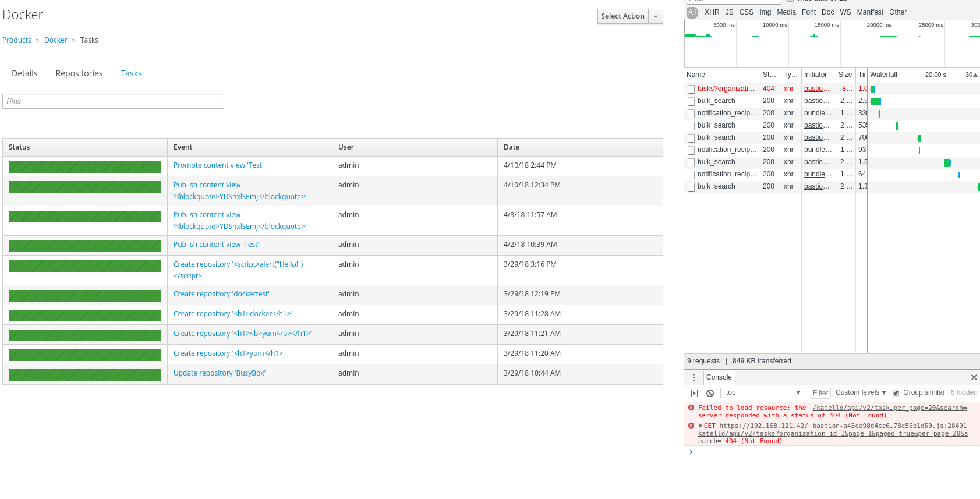Filter network requests by Other
Image resolution: width=980 pixels, height=499 pixels.
tap(898, 12)
